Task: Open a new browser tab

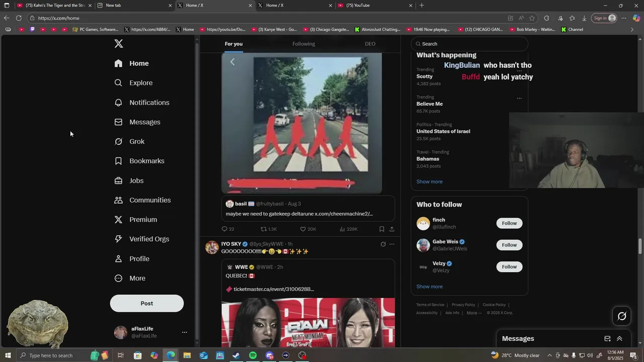Action: pos(422,5)
